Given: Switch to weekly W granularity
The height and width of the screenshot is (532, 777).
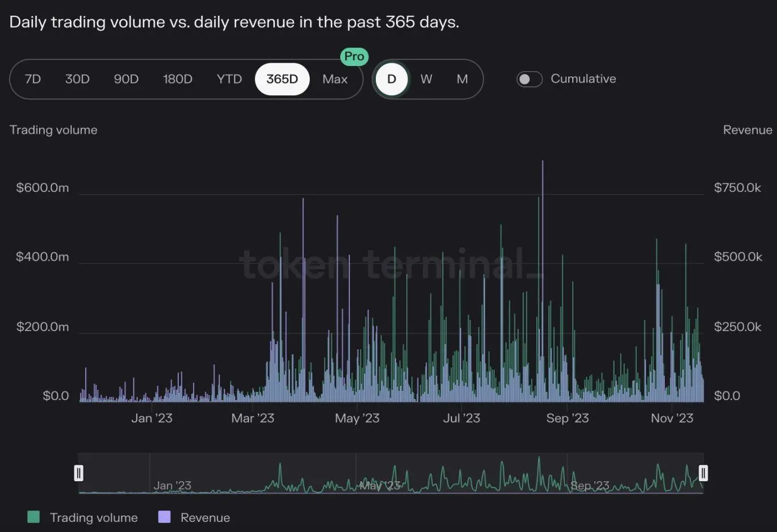Looking at the screenshot, I should (x=426, y=79).
